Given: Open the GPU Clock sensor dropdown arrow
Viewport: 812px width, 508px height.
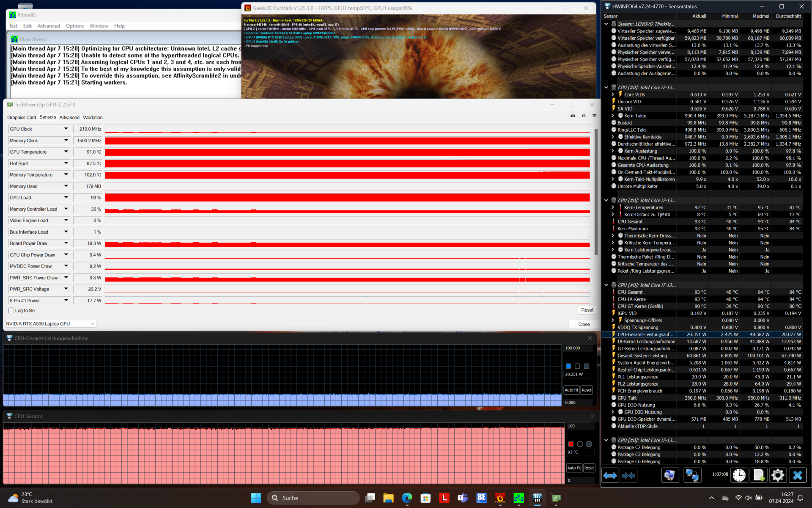Looking at the screenshot, I should [66, 129].
